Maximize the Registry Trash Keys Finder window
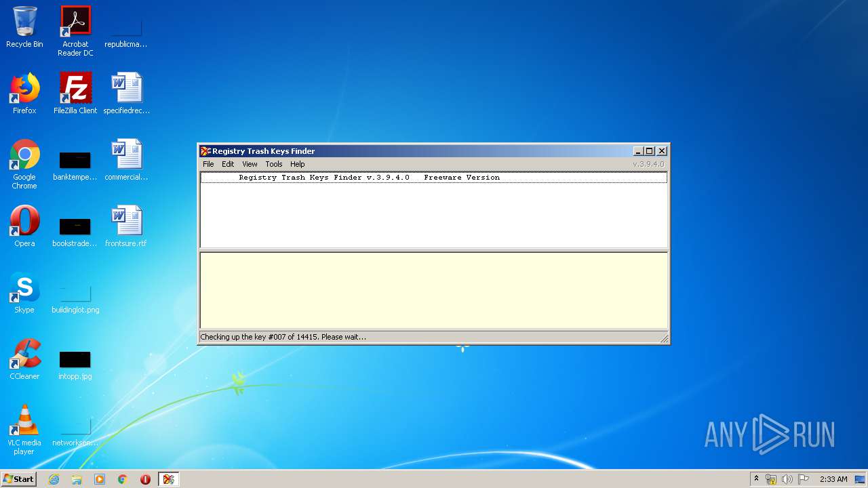 tap(650, 151)
